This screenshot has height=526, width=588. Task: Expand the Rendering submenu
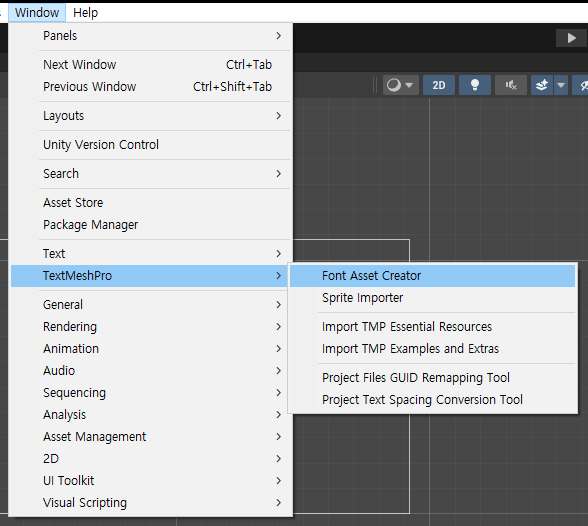pos(150,327)
